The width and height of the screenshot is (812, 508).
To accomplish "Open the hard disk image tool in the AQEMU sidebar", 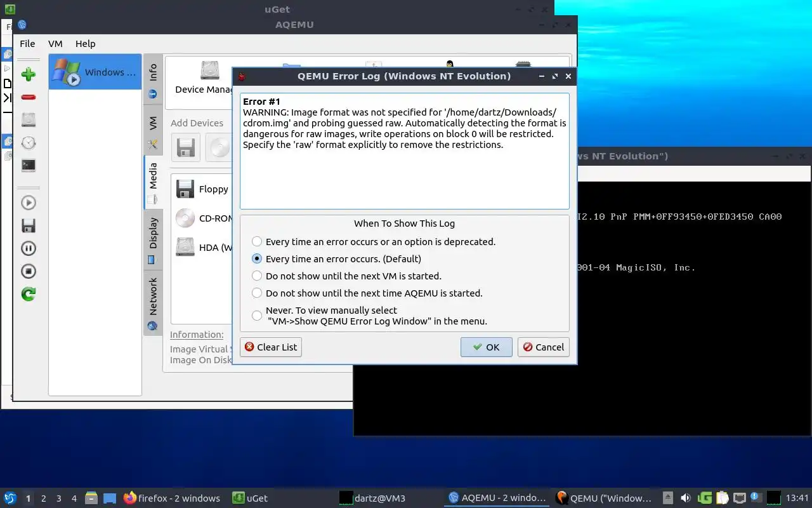I will [28, 119].
